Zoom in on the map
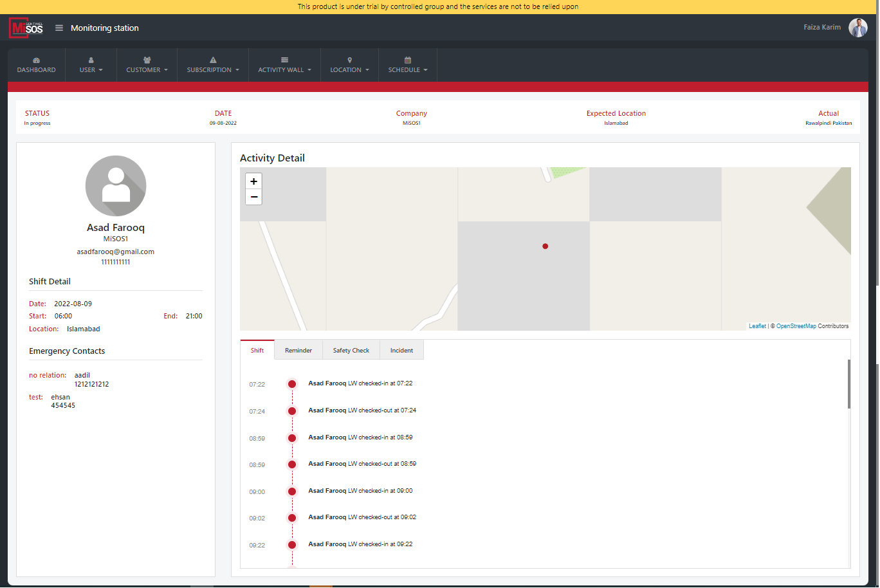The image size is (880, 588). pos(253,181)
